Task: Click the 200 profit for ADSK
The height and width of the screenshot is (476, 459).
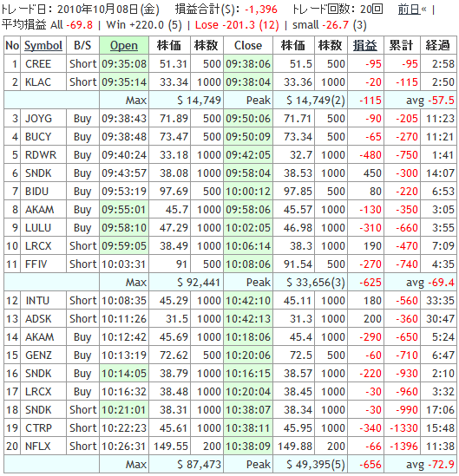Action: point(372,319)
